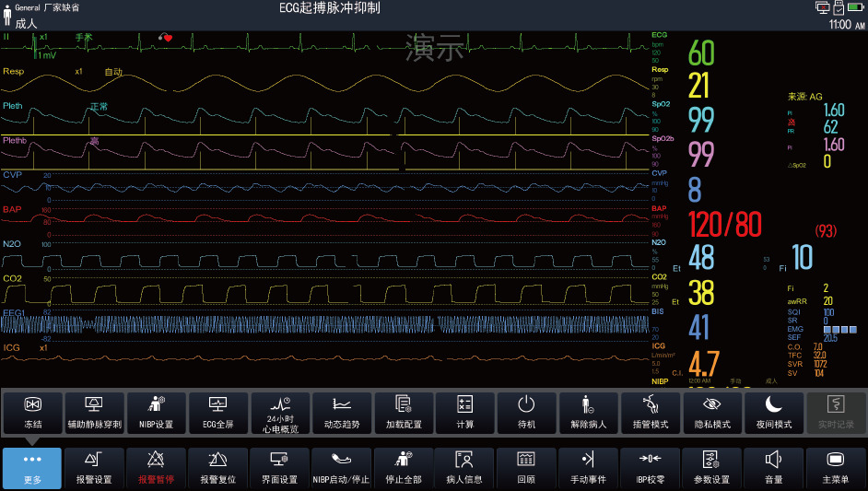868x491 pixels.
Task: Tap the 冻结 (Freeze) waveform button
Action: click(32, 413)
